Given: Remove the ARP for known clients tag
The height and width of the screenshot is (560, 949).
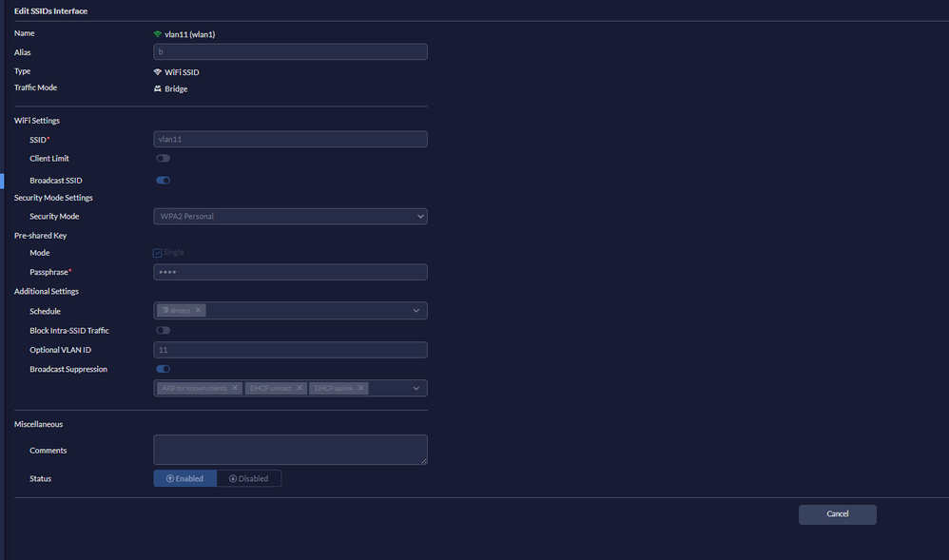Looking at the screenshot, I should (x=235, y=388).
